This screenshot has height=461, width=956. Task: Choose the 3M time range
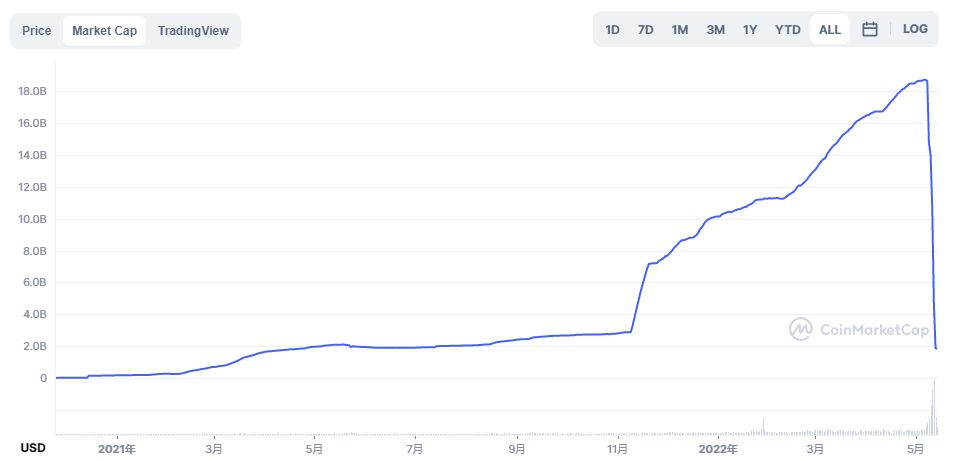tap(715, 29)
